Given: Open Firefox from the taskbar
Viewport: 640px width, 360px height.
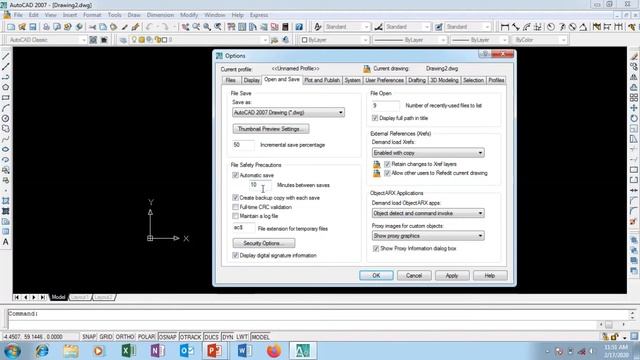Looking at the screenshot, I should point(274,351).
